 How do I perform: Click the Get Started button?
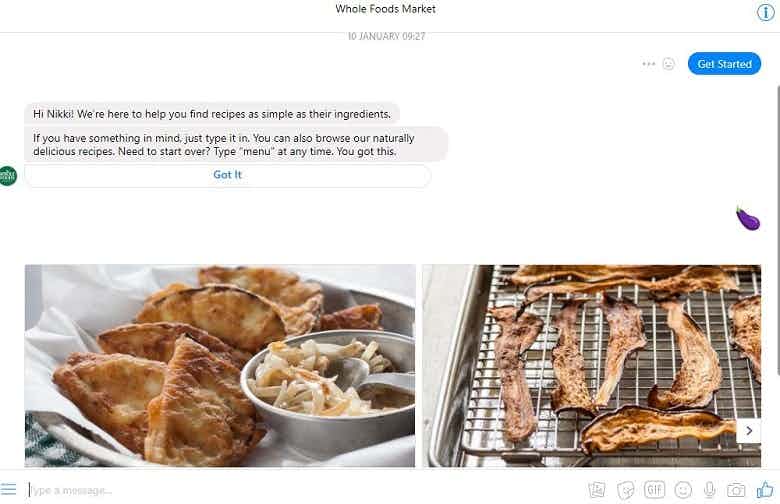tap(724, 64)
